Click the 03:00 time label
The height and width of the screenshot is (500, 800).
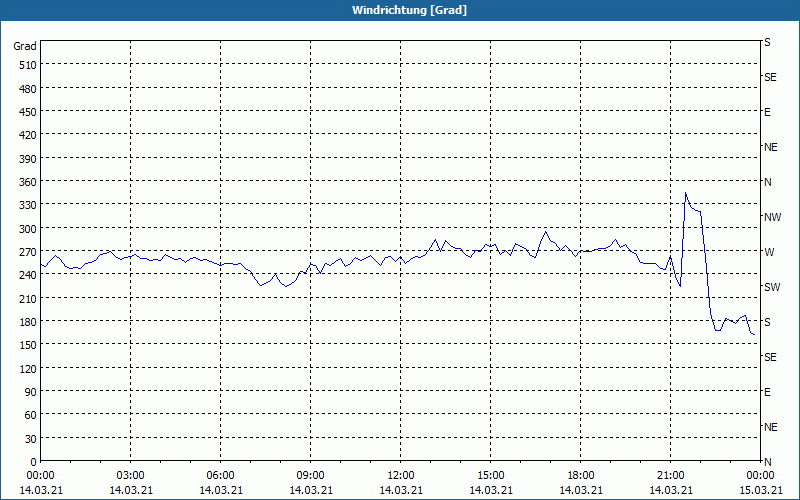[x=131, y=476]
